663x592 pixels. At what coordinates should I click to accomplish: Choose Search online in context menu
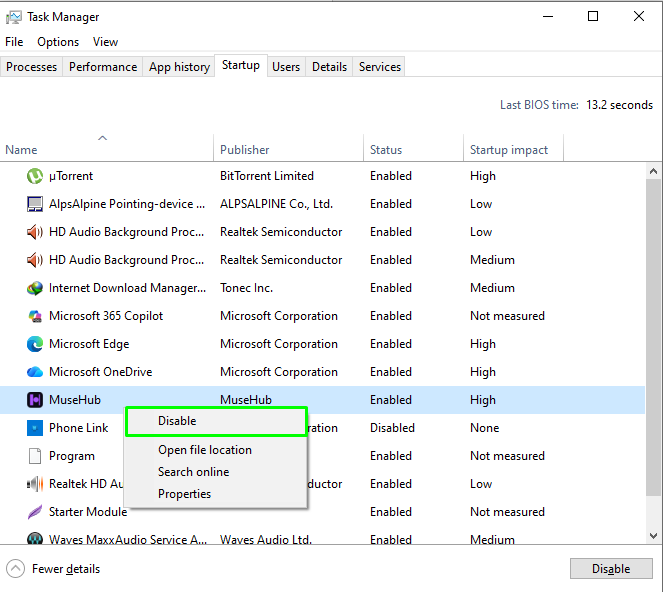216,472
